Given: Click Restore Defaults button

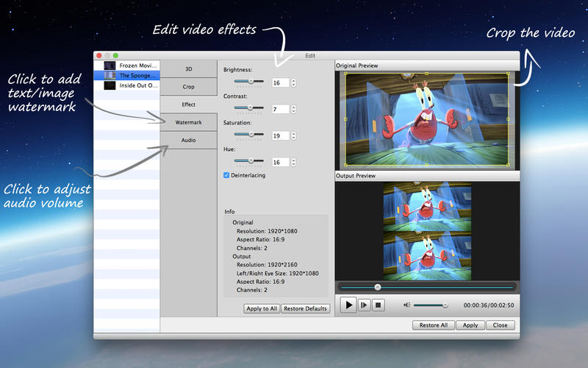Looking at the screenshot, I should pyautogui.click(x=305, y=308).
